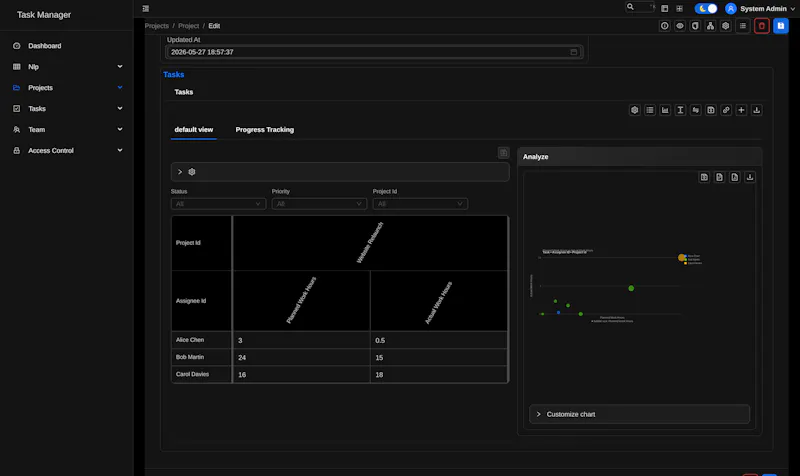Image resolution: width=800 pixels, height=476 pixels.
Task: Click Carol Davies' actual hours cell 18
Action: point(439,374)
